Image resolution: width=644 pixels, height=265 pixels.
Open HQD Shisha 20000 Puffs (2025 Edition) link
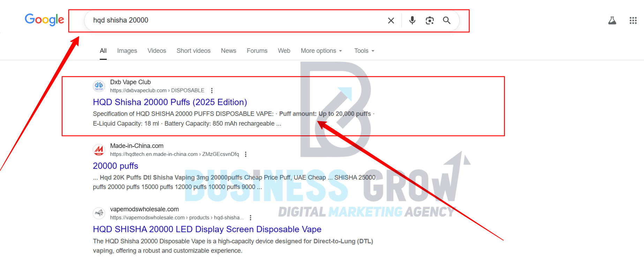coord(170,102)
